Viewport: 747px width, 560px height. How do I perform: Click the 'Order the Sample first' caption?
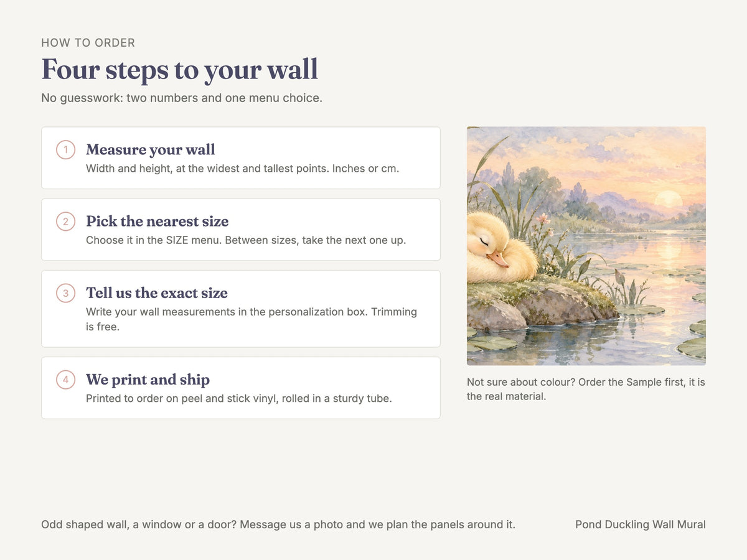click(x=586, y=389)
